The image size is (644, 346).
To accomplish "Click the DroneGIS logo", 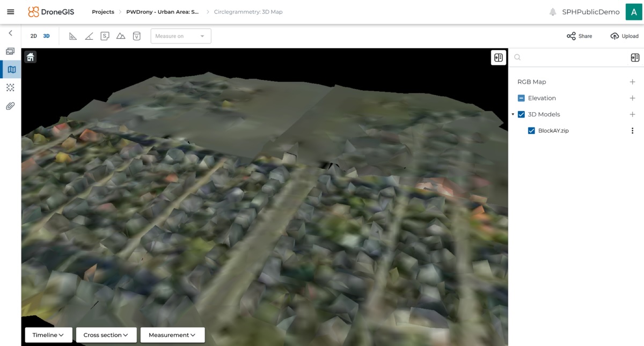I will 51,12.
